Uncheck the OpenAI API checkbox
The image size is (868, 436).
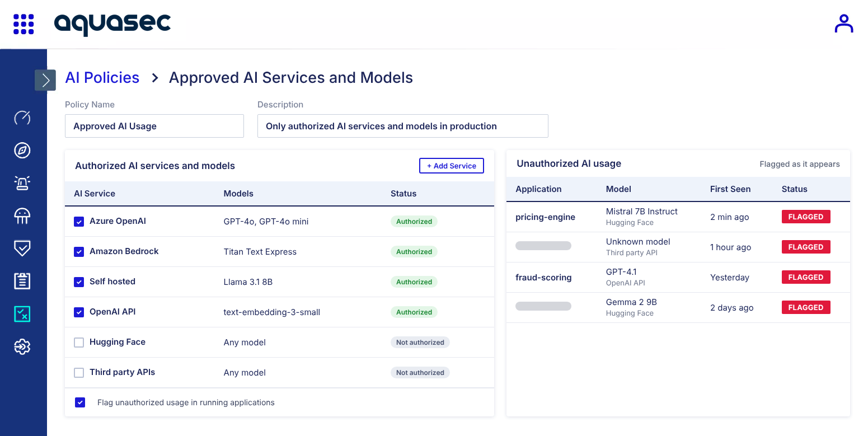(x=79, y=312)
